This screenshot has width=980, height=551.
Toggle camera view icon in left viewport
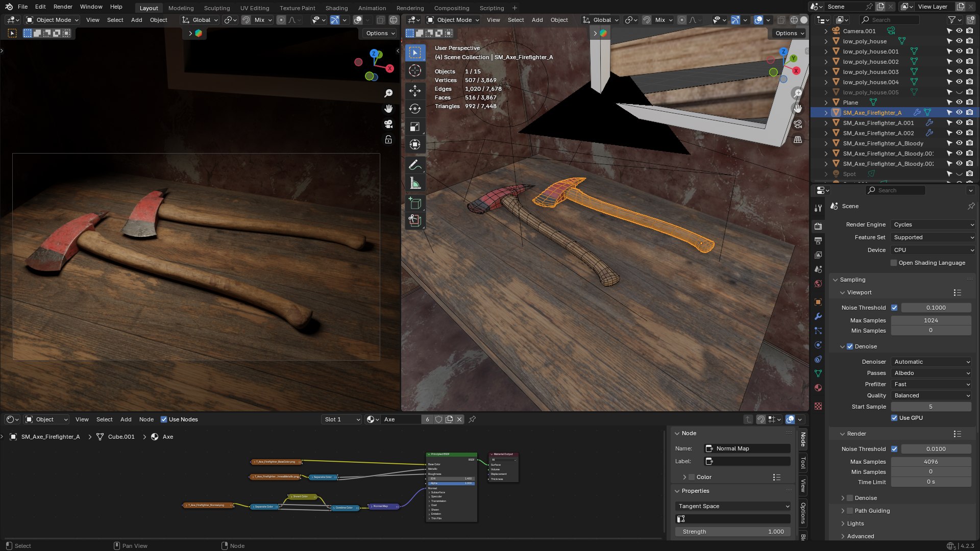388,124
